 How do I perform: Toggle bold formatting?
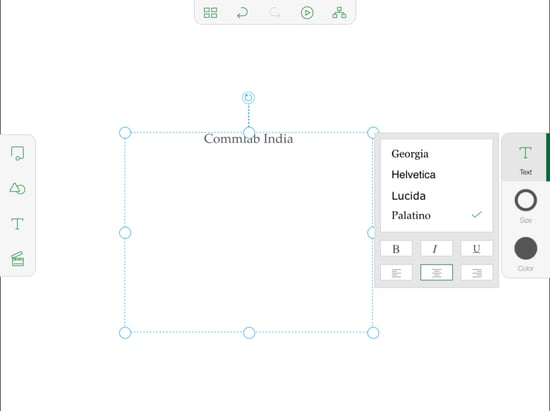click(x=396, y=249)
